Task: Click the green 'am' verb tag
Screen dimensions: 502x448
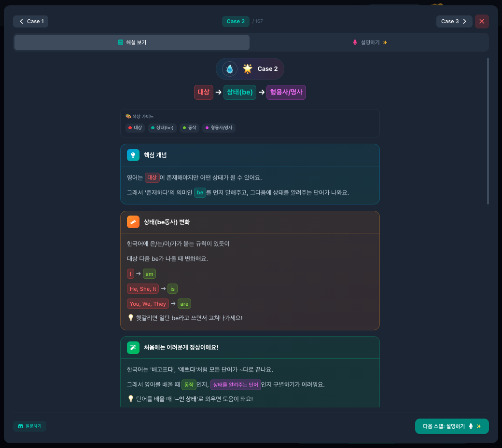Action: pyautogui.click(x=149, y=274)
